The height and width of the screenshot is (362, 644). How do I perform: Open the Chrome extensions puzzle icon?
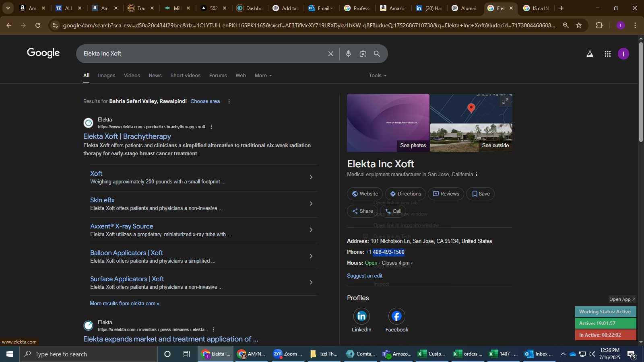(599, 25)
